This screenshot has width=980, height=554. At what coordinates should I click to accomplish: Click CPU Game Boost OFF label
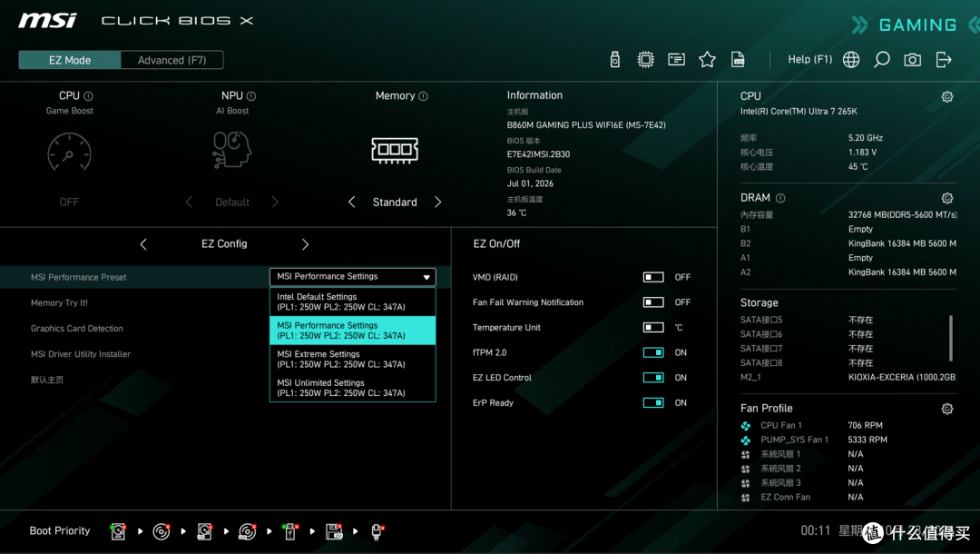pyautogui.click(x=69, y=202)
